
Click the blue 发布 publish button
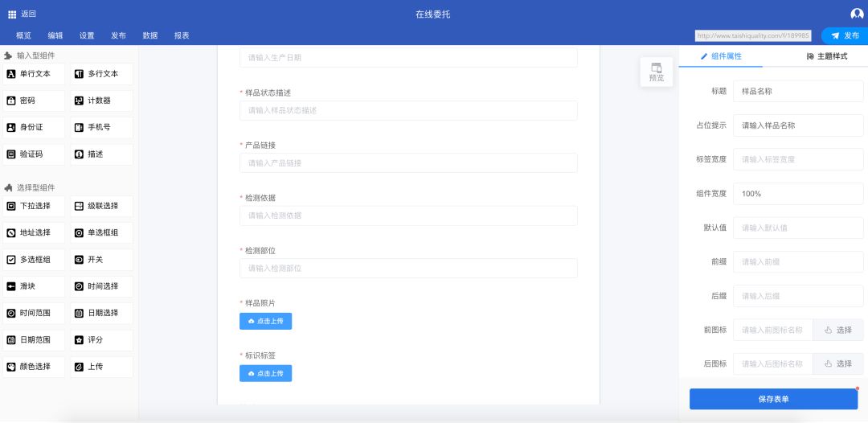coord(845,35)
